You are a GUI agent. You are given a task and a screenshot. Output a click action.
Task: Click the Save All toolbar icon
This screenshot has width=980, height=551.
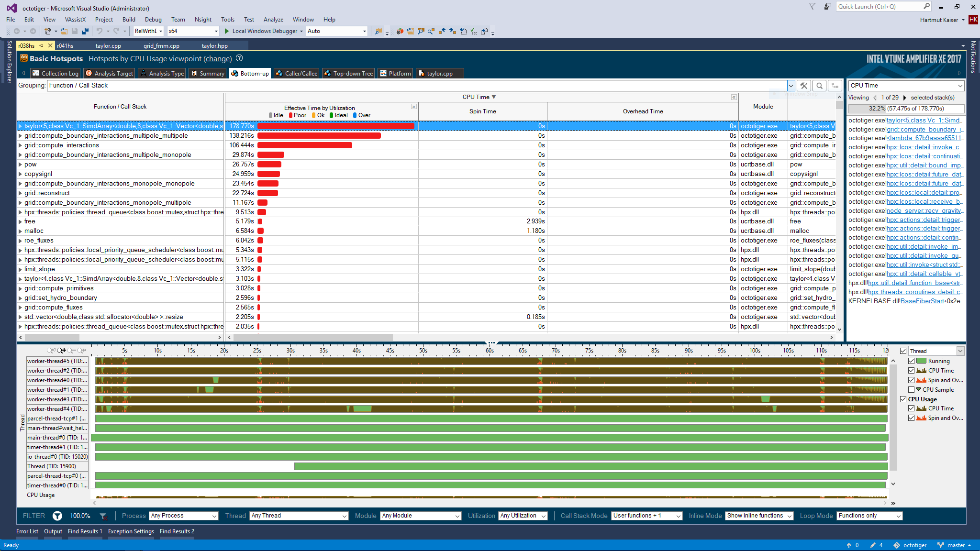[x=85, y=31]
